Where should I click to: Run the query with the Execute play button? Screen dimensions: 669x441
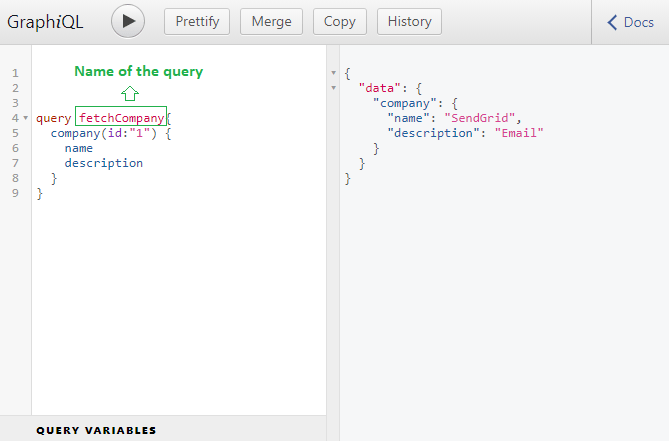(128, 21)
